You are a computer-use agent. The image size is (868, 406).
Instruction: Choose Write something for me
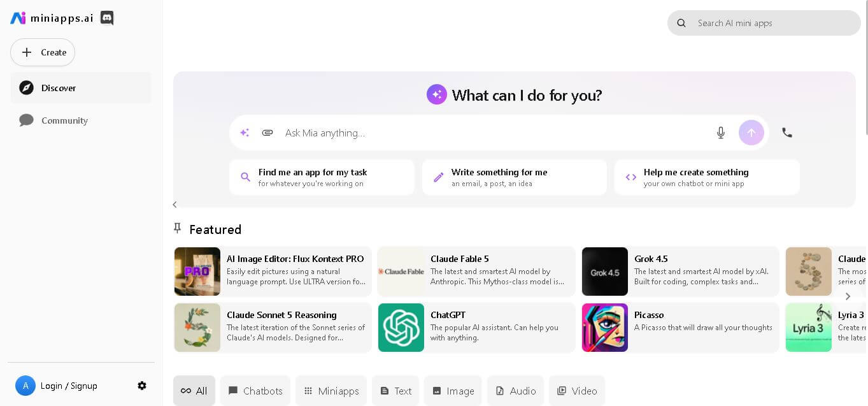pos(514,177)
